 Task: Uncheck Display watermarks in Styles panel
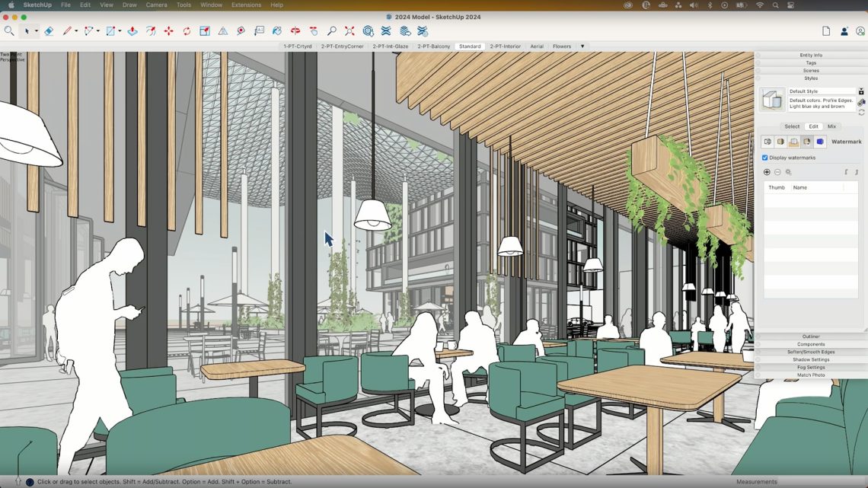coord(764,158)
